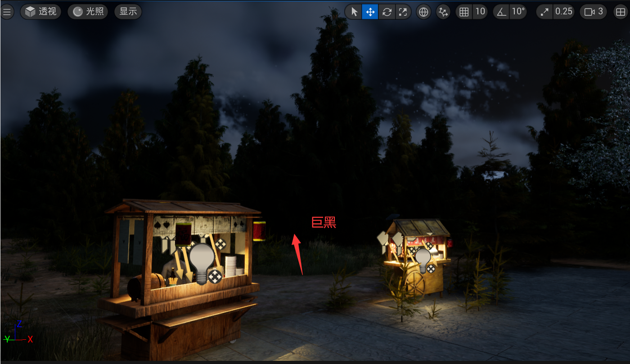Toggle grid snapping icon

click(x=464, y=12)
